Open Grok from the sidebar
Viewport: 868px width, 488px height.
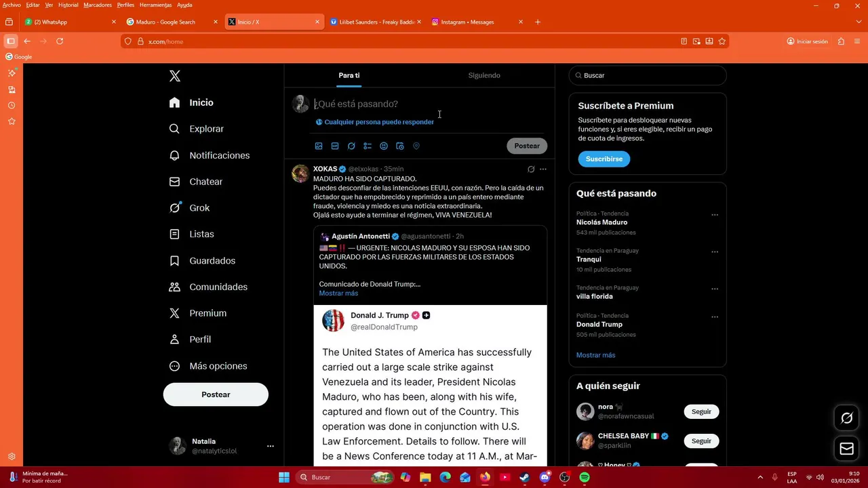coord(189,208)
